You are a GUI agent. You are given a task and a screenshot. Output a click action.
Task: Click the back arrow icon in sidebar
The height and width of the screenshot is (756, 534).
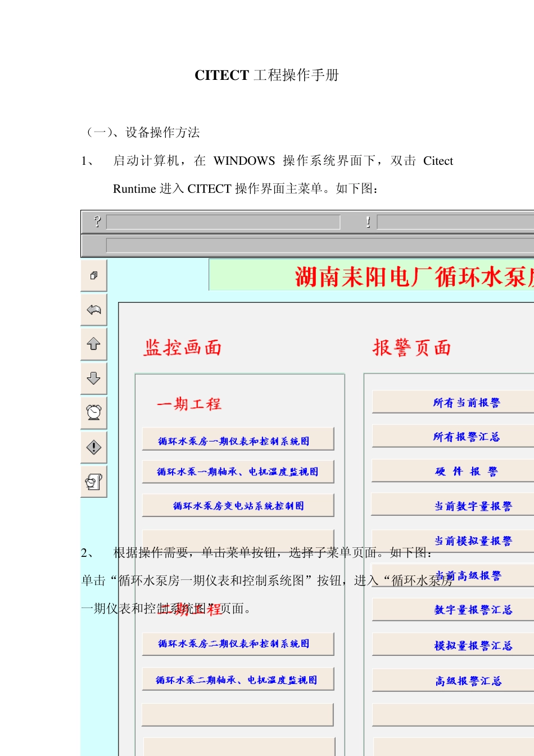pyautogui.click(x=94, y=310)
